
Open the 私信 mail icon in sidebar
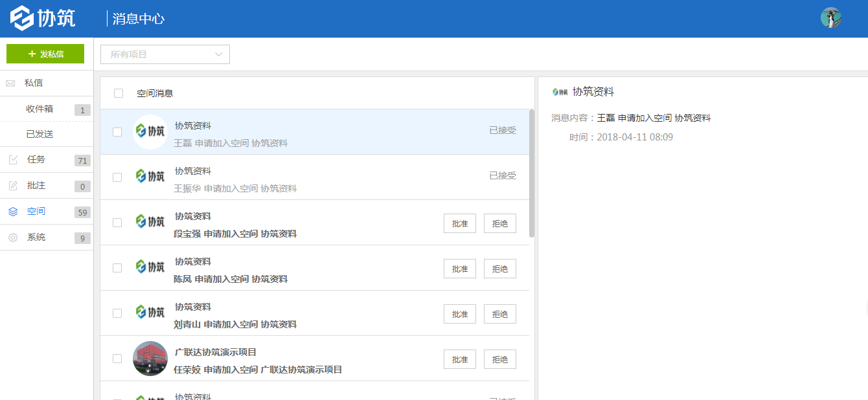pyautogui.click(x=9, y=83)
